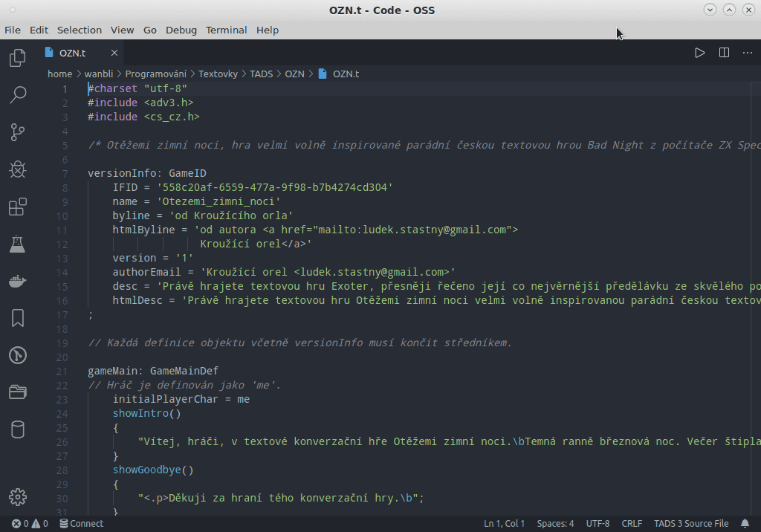The width and height of the screenshot is (761, 532).
Task: Change language mode TADS 3 Source File
Action: tap(691, 524)
